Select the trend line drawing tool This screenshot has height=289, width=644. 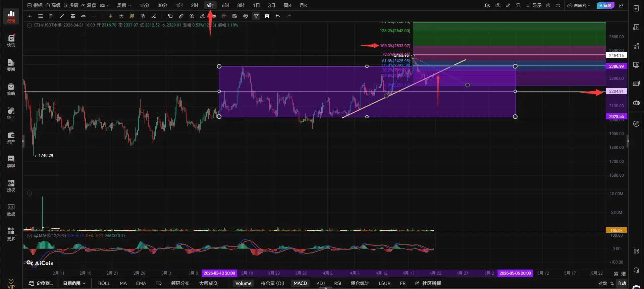[62, 16]
